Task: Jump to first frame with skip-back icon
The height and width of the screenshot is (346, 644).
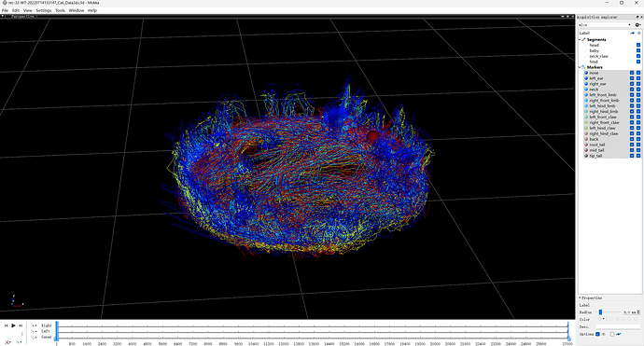Action: click(7, 325)
